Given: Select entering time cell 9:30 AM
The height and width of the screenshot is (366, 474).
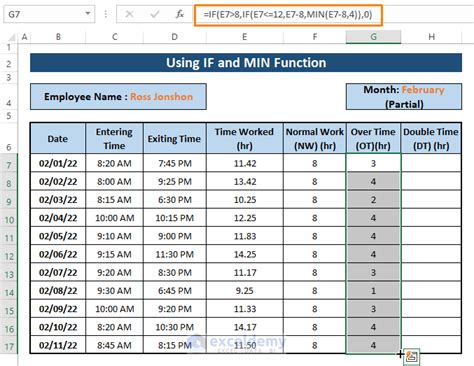Looking at the screenshot, I should point(115,291).
